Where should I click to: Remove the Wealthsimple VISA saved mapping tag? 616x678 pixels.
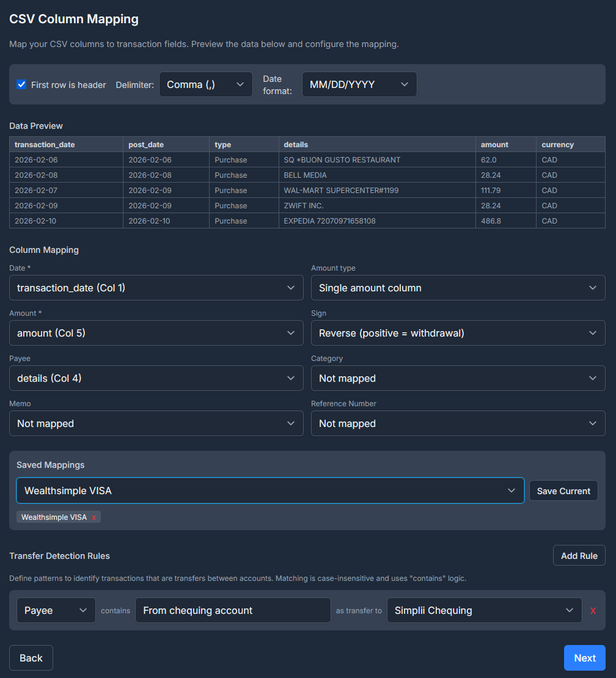pyautogui.click(x=94, y=517)
